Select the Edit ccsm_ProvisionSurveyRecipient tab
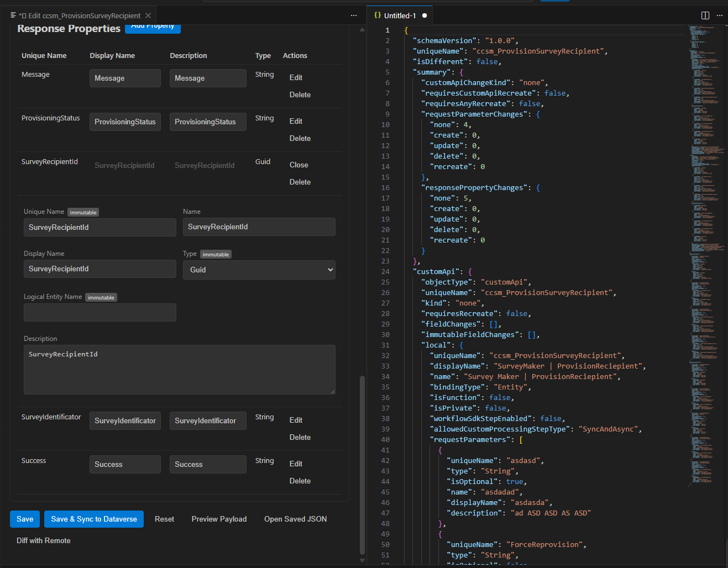Viewport: 728px width, 568px height. [x=79, y=15]
